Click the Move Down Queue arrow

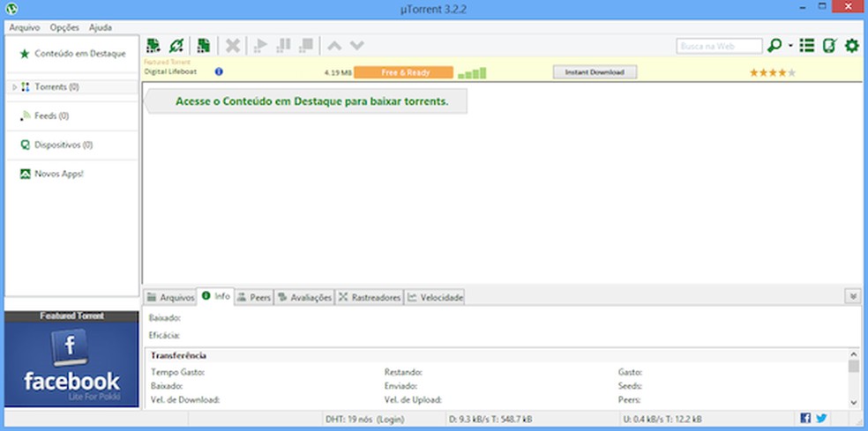pyautogui.click(x=357, y=46)
